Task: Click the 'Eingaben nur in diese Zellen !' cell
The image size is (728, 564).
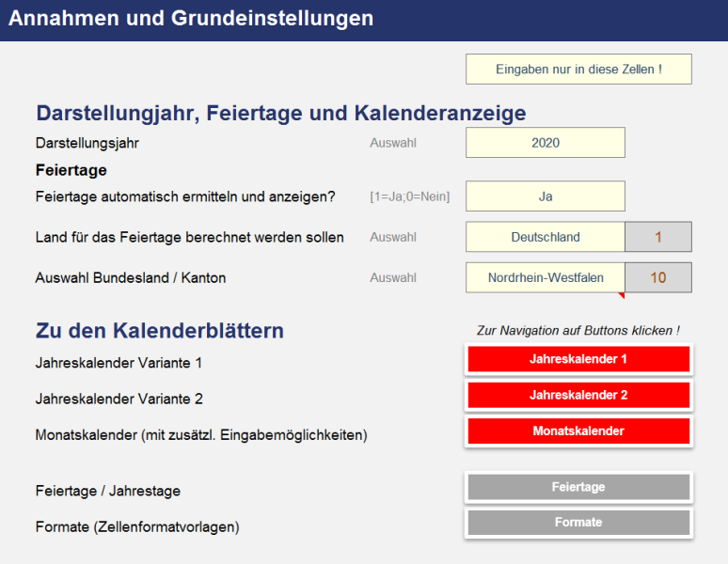Action: (579, 70)
